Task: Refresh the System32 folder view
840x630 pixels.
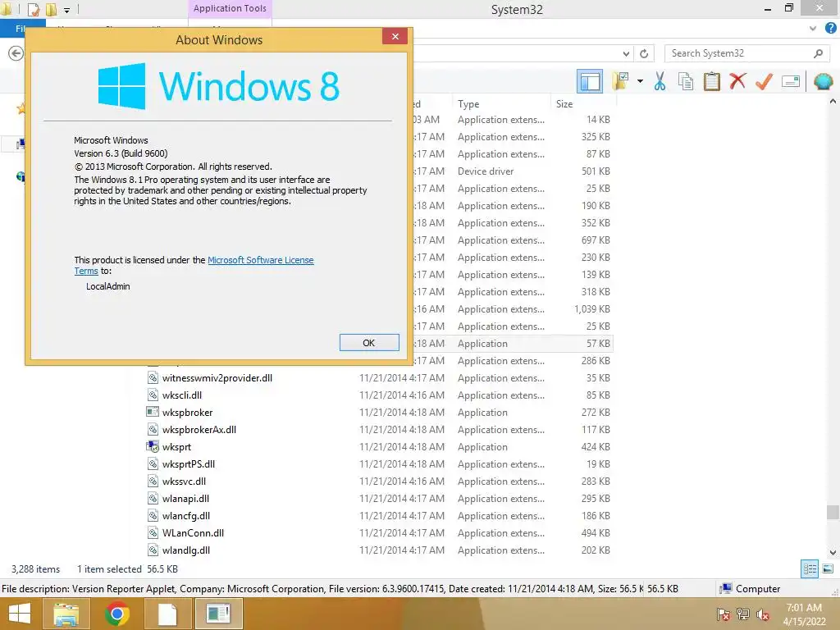Action: 644,53
